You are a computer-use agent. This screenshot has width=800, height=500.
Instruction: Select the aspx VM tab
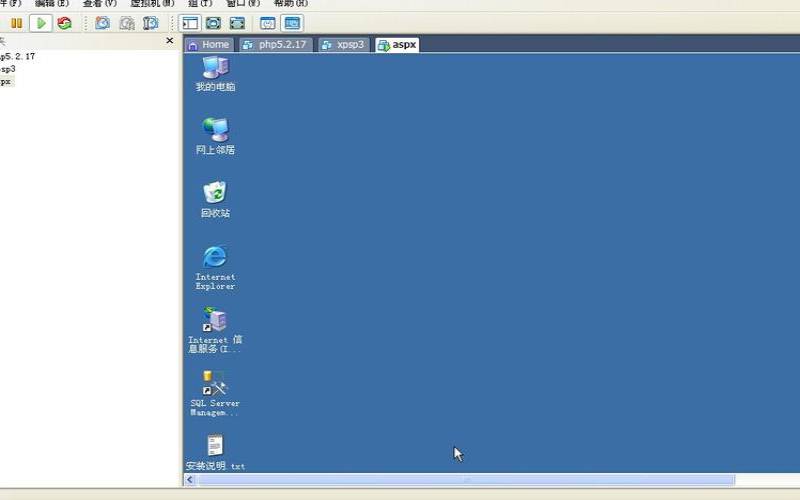[x=397, y=45]
